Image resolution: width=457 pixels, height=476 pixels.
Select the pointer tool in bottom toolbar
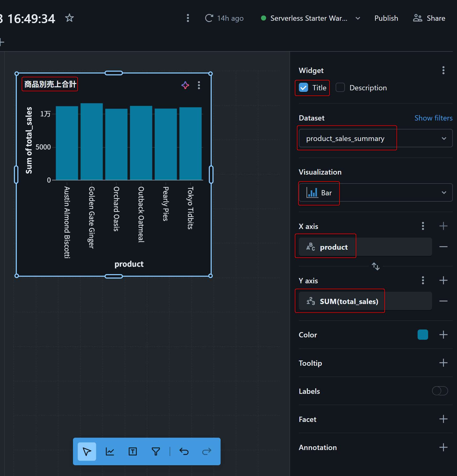pos(87,451)
